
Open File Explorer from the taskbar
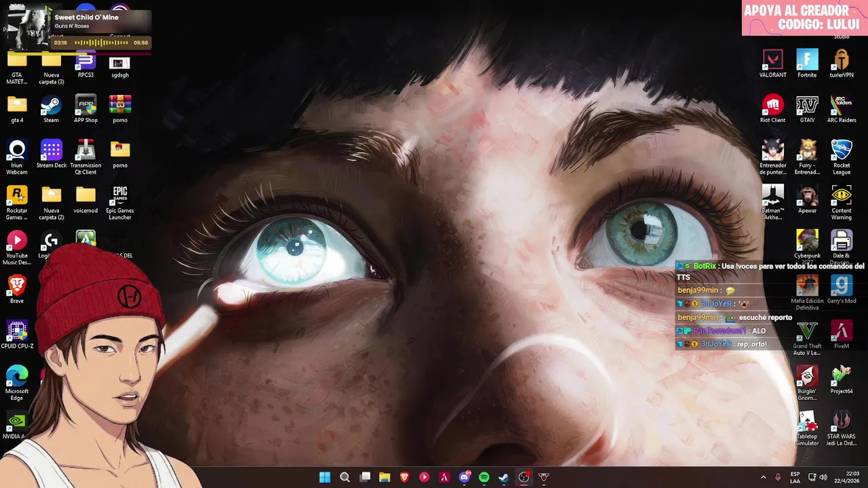click(x=384, y=477)
